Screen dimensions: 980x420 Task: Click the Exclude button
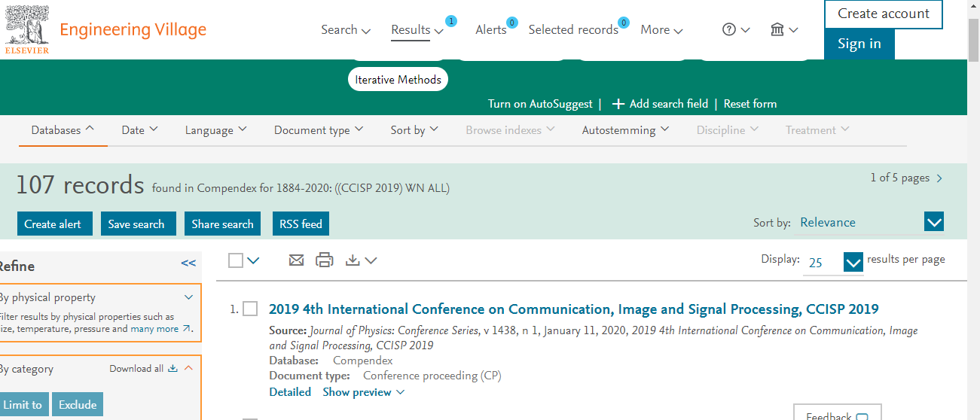[x=78, y=404]
